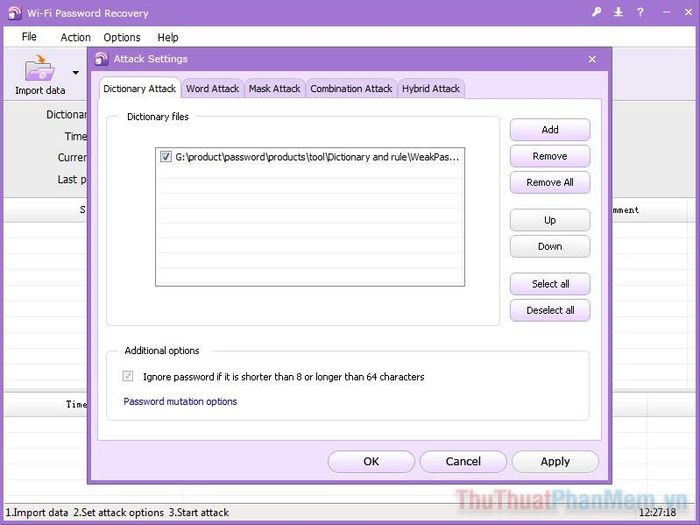This screenshot has width=700, height=525.
Task: Open the dropdown arrow beside Import data
Action: [x=76, y=72]
